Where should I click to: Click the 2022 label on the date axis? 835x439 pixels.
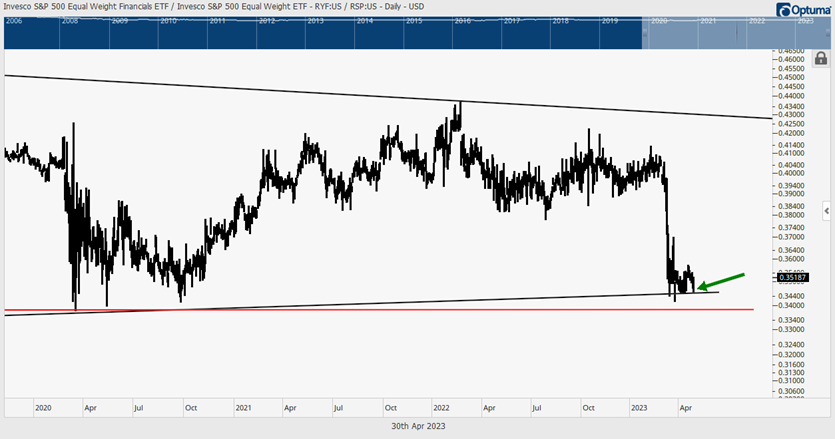(441, 408)
